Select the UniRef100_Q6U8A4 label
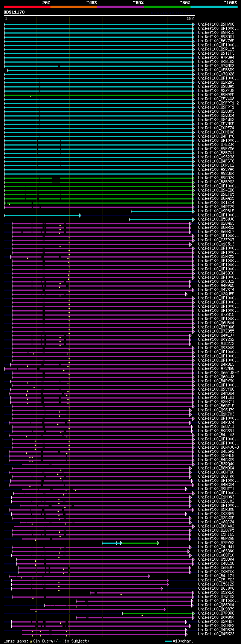 point(216,323)
